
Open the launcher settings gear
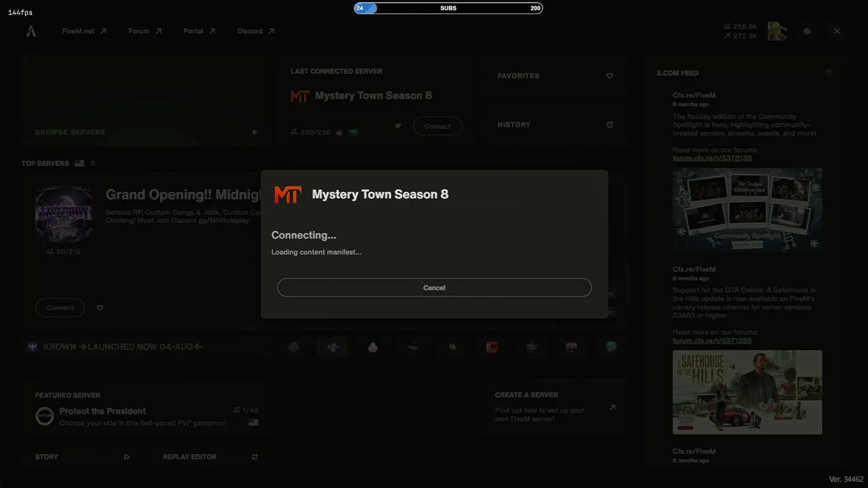coord(807,31)
